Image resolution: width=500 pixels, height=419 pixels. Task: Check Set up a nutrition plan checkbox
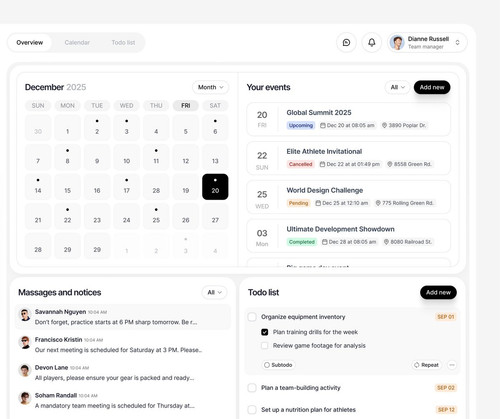pos(252,410)
